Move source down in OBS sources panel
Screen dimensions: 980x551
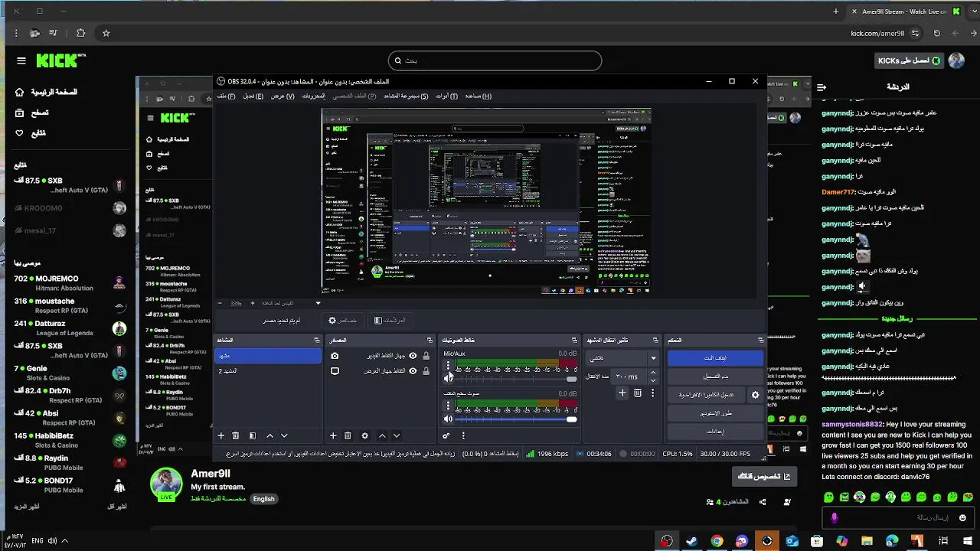(x=397, y=435)
